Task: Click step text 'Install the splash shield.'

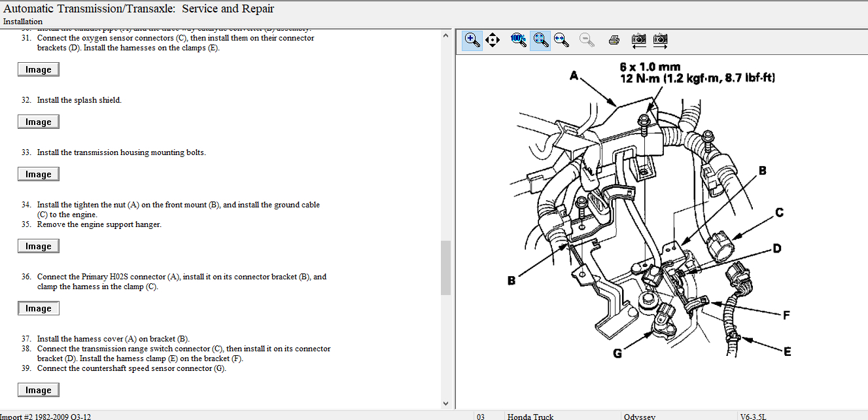Action: (x=79, y=100)
